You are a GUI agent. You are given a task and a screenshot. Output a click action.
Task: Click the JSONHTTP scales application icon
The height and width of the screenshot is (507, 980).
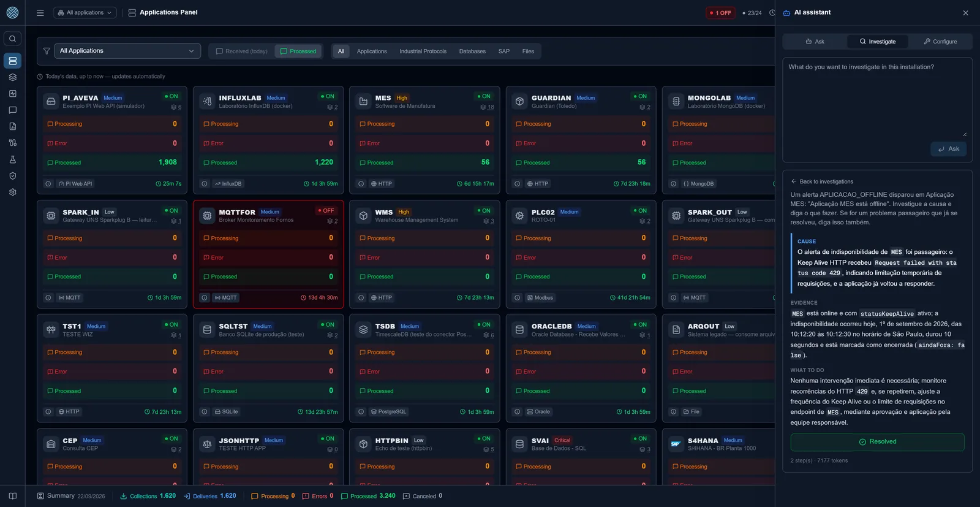coord(207,444)
